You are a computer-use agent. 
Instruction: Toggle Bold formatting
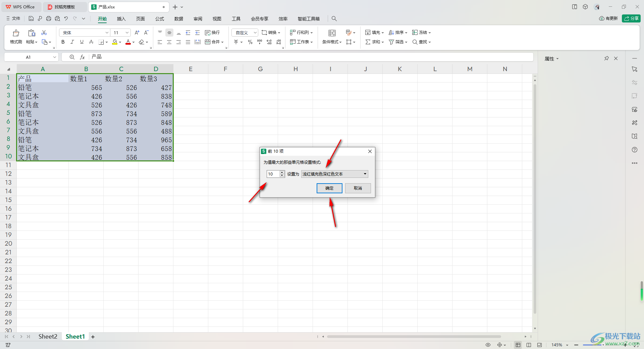(63, 42)
